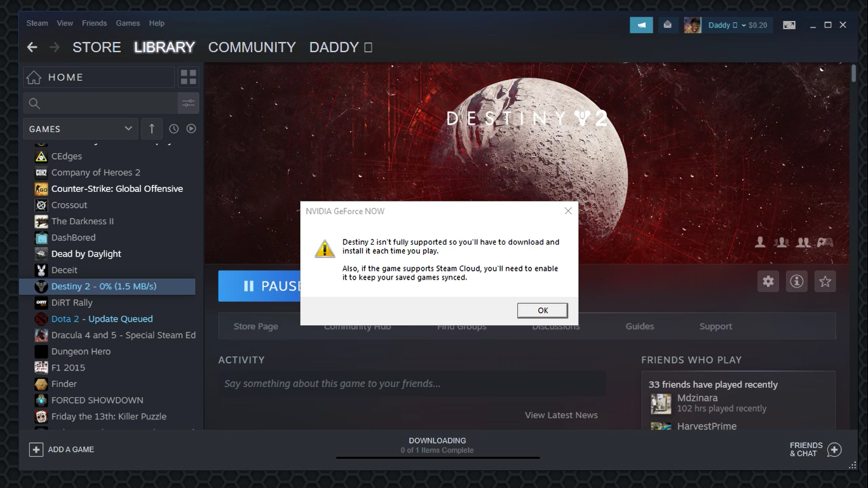Open the Games menu
The height and width of the screenshot is (488, 868).
click(x=128, y=24)
